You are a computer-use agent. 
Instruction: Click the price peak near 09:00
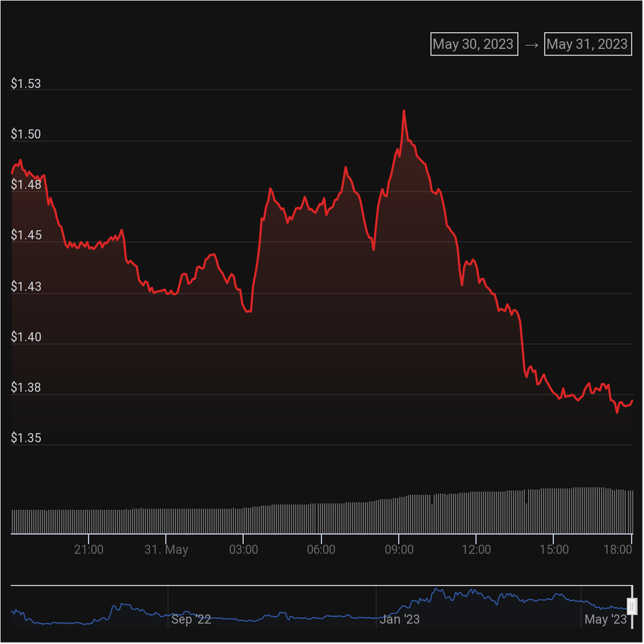click(x=404, y=111)
